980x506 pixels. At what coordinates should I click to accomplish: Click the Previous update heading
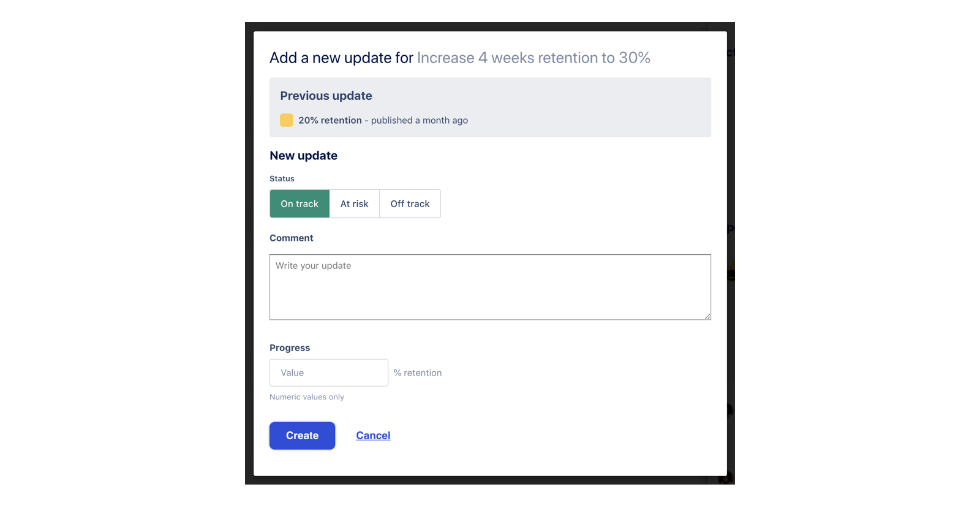tap(326, 96)
